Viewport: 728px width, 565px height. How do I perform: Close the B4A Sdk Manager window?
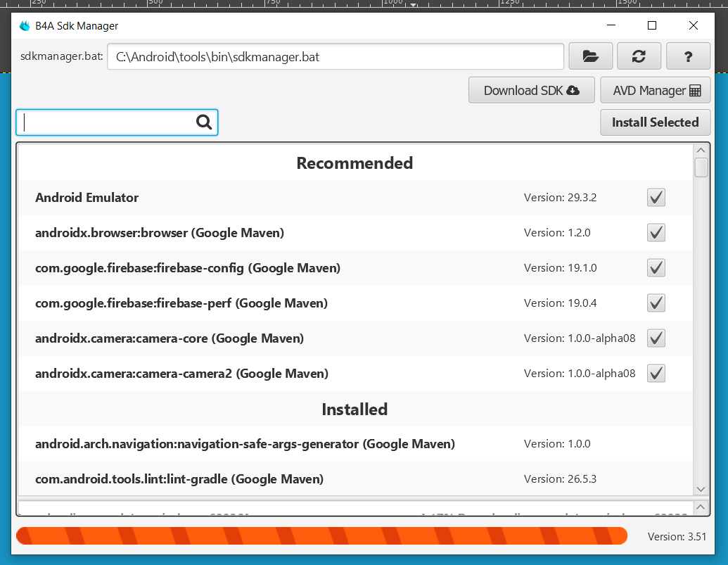pos(693,25)
